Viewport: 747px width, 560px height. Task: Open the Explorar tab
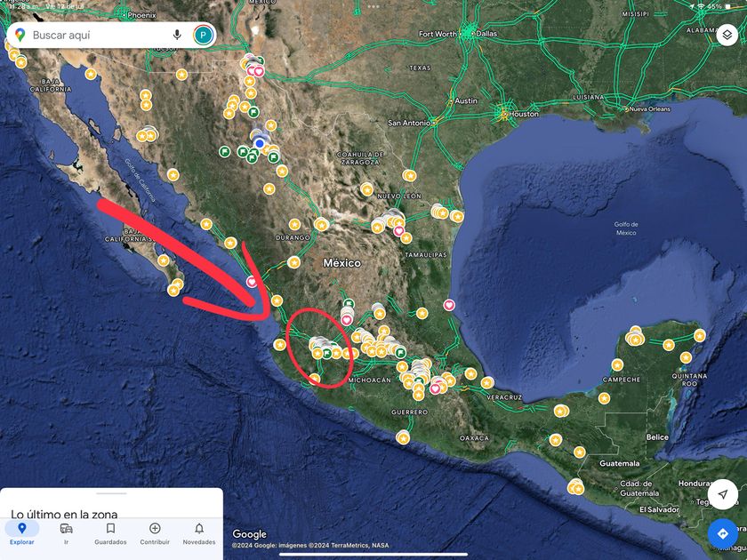click(x=21, y=533)
